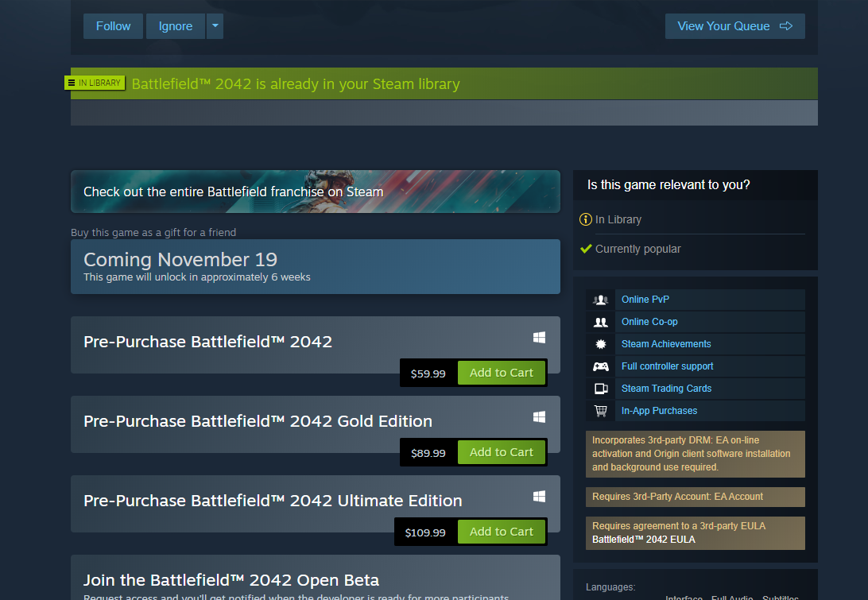
Task: Click the 'Buy this game as a gift' text
Action: (153, 233)
